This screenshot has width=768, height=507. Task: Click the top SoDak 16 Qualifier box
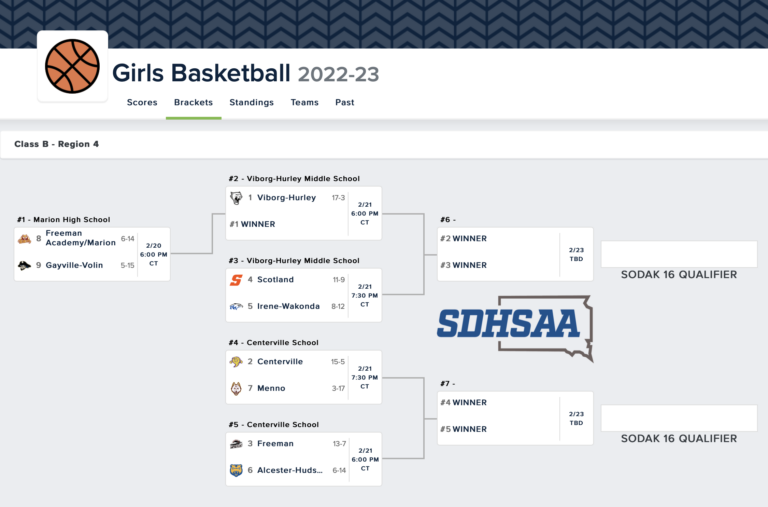(679, 254)
